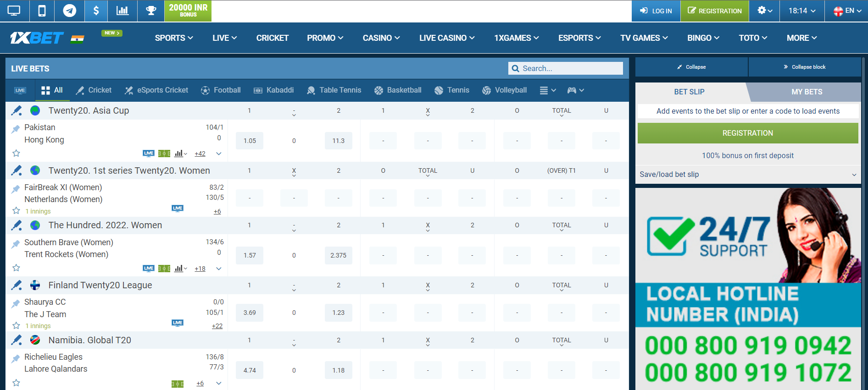Select the Cricket sport tab

click(94, 90)
